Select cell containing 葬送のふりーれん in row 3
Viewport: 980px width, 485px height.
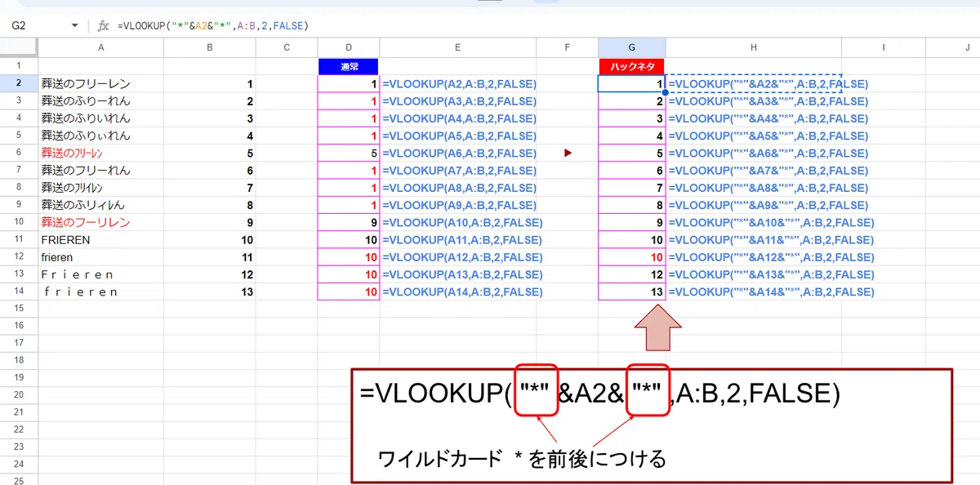tap(100, 101)
